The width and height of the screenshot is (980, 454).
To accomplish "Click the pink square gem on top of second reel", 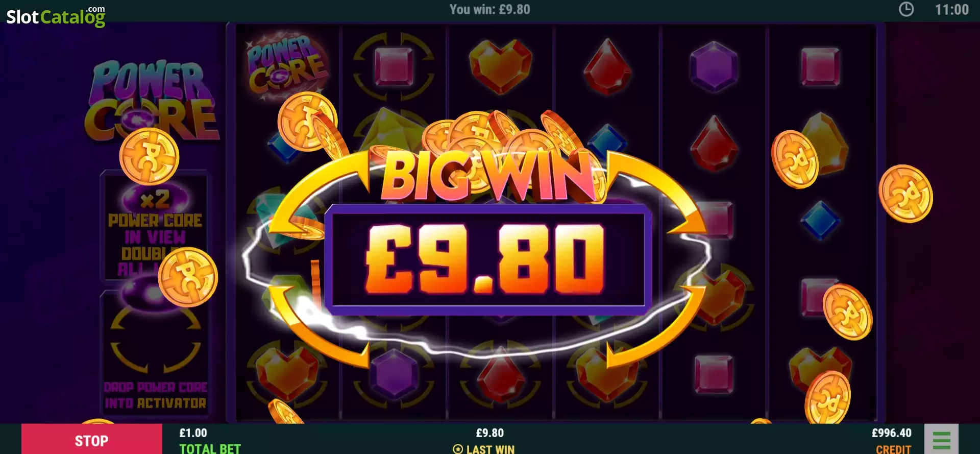I will (x=394, y=66).
